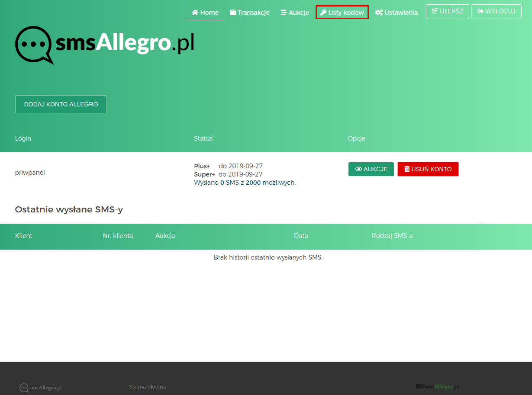Click 'Ostatnie wysłane SMS-y' heading

(69, 210)
